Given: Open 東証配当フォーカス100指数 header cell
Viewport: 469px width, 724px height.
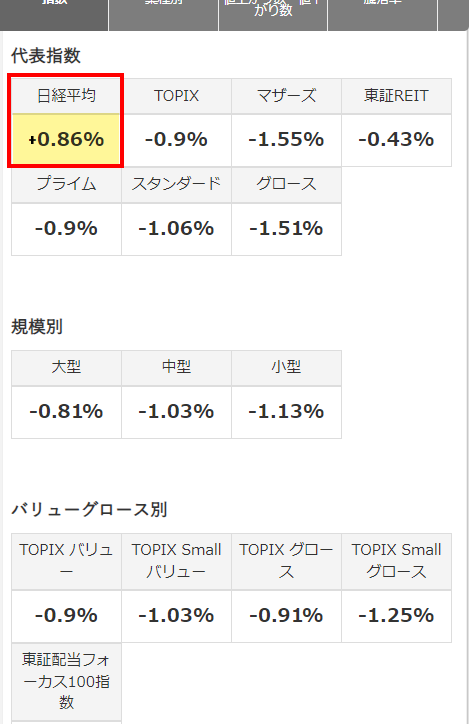Looking at the screenshot, I should (66, 682).
